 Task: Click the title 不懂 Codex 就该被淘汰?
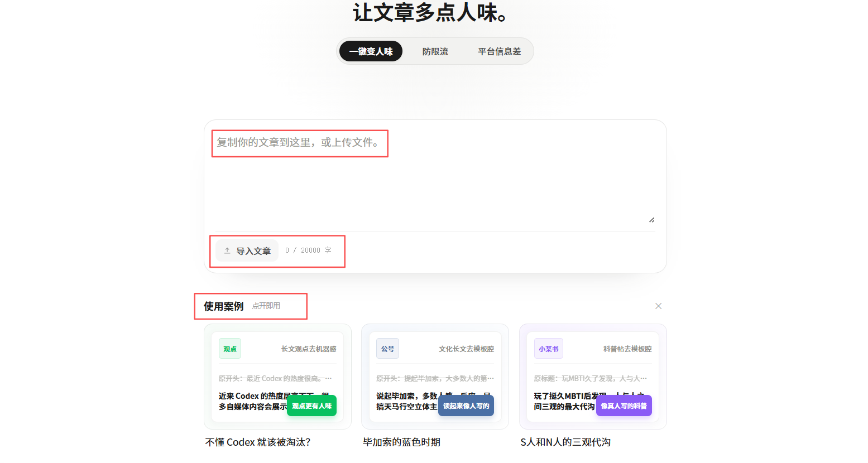[258, 442]
